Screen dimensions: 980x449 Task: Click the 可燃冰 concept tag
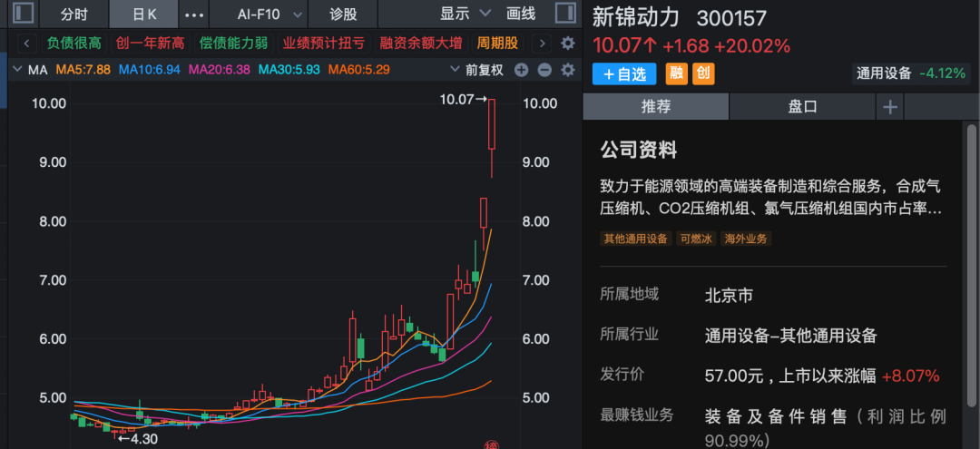point(697,239)
